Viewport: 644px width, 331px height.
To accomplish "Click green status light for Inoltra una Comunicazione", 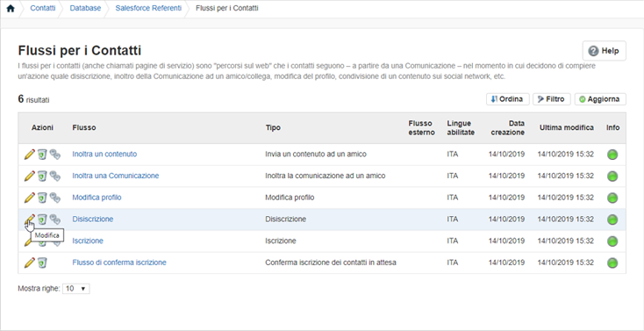I will (612, 176).
